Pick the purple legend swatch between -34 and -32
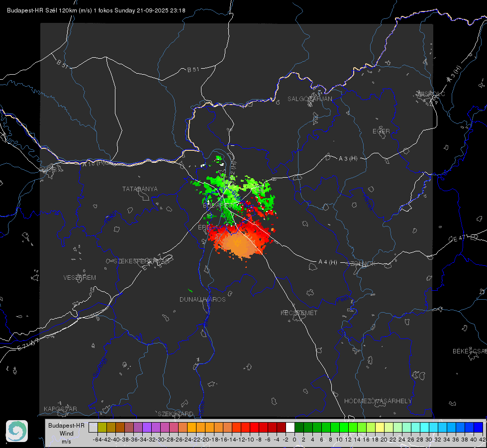Screen dimensions: 487x448 [147, 428]
